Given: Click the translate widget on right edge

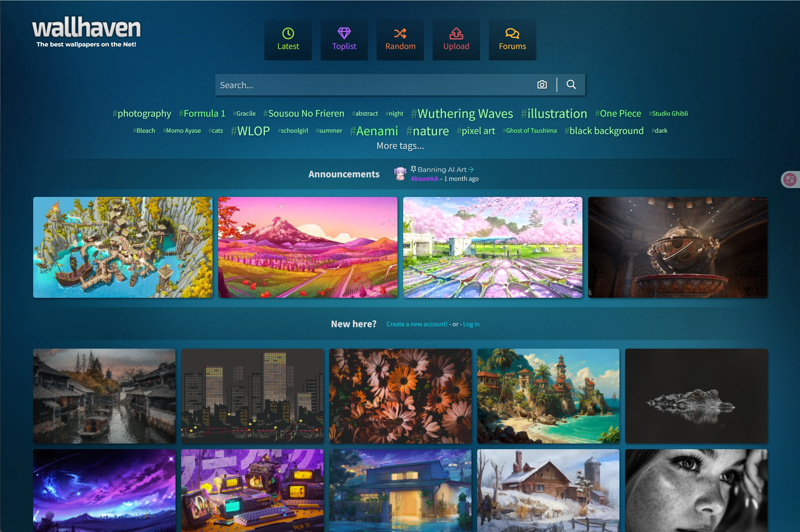Looking at the screenshot, I should [790, 180].
